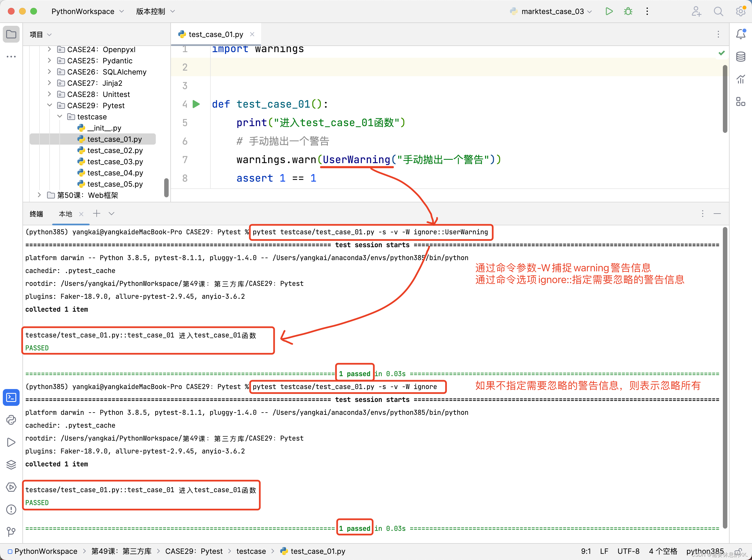Click CASE29: Pytest breadcrumb in status bar

tap(194, 551)
